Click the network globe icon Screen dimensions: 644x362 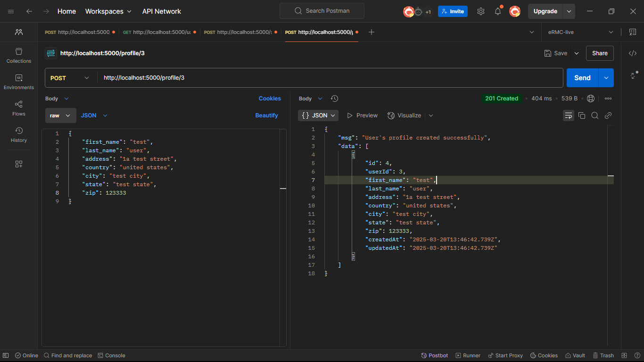coord(591,99)
